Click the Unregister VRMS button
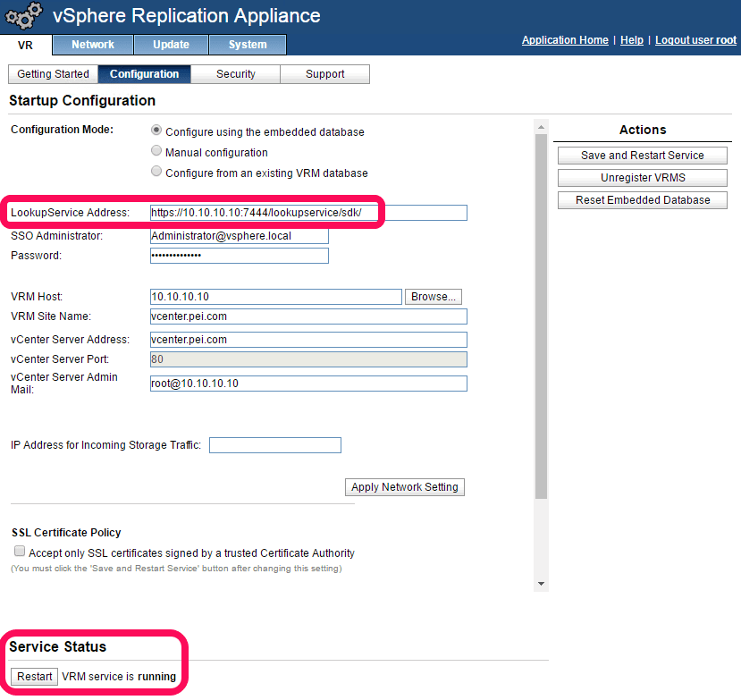This screenshot has width=741, height=700. point(643,178)
